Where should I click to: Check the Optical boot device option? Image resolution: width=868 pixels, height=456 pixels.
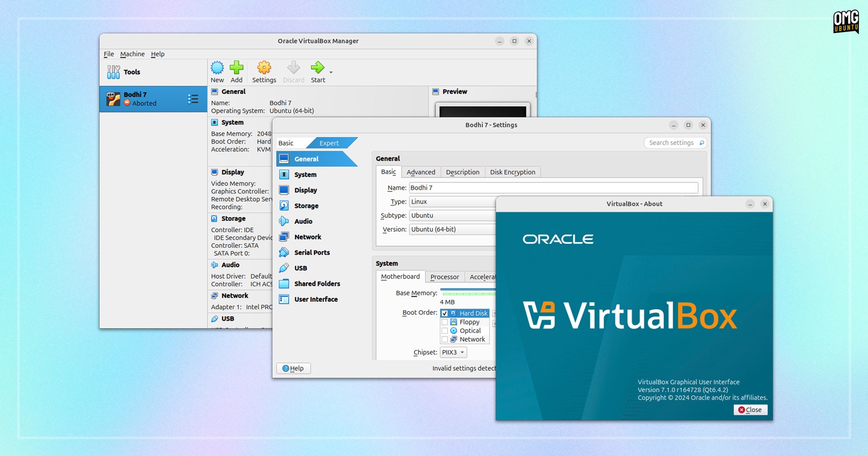(445, 330)
